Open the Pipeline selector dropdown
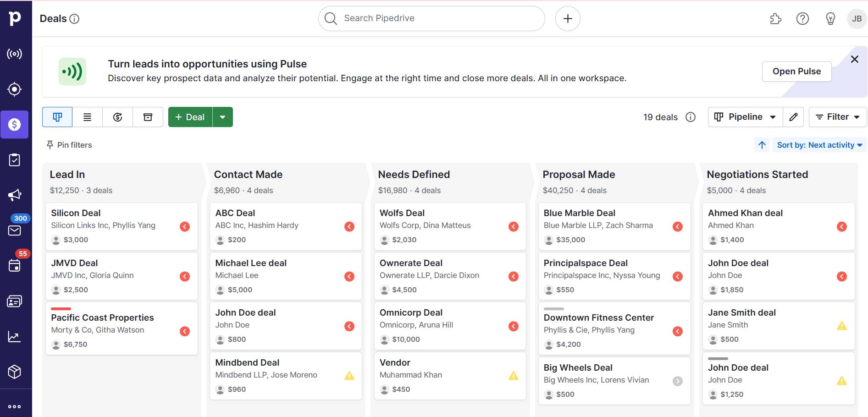 tap(744, 117)
